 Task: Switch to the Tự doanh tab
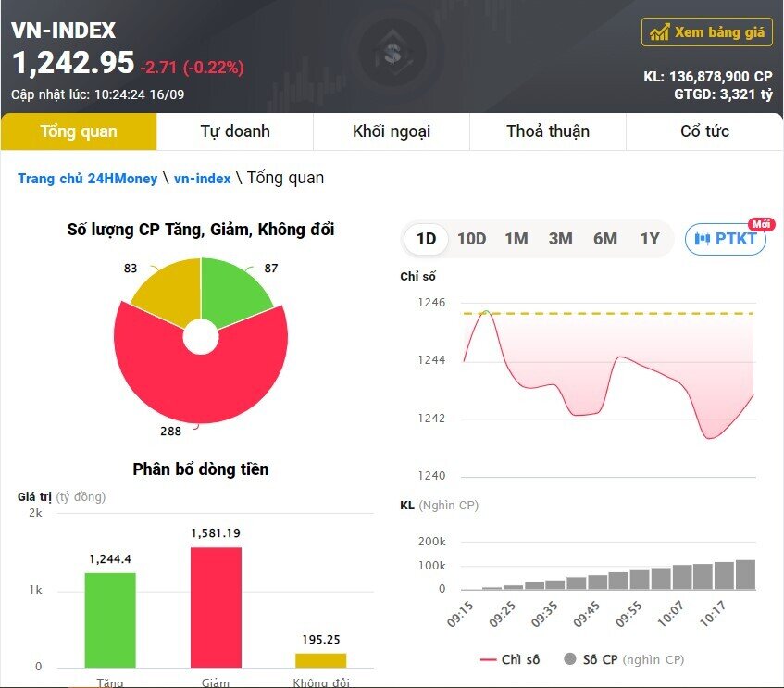click(235, 131)
